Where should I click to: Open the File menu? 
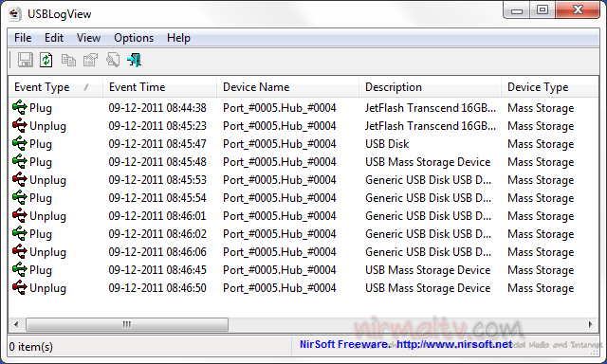point(23,38)
